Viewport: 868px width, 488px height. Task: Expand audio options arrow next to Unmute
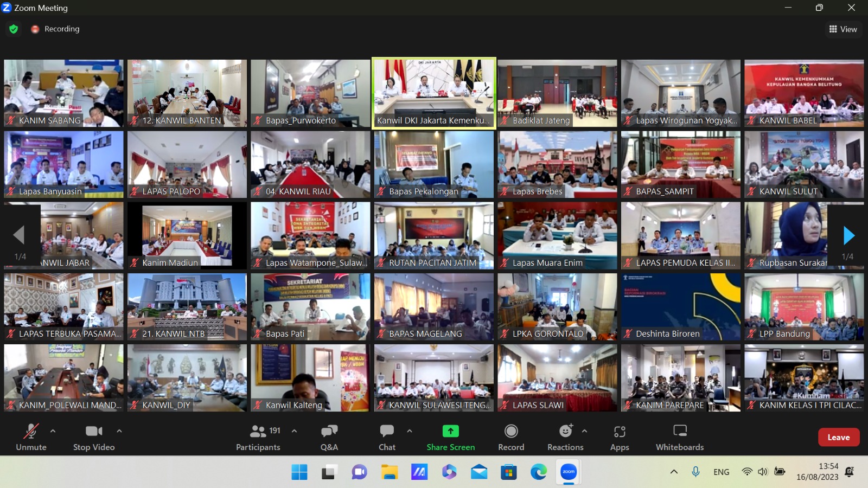click(x=53, y=431)
